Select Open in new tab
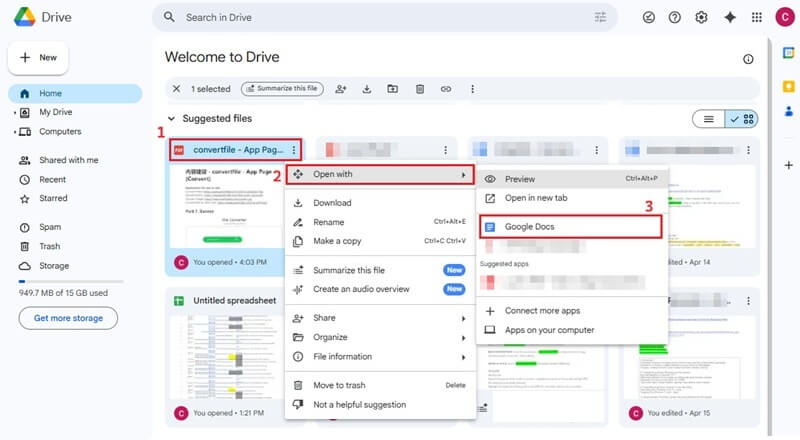 tap(572, 198)
